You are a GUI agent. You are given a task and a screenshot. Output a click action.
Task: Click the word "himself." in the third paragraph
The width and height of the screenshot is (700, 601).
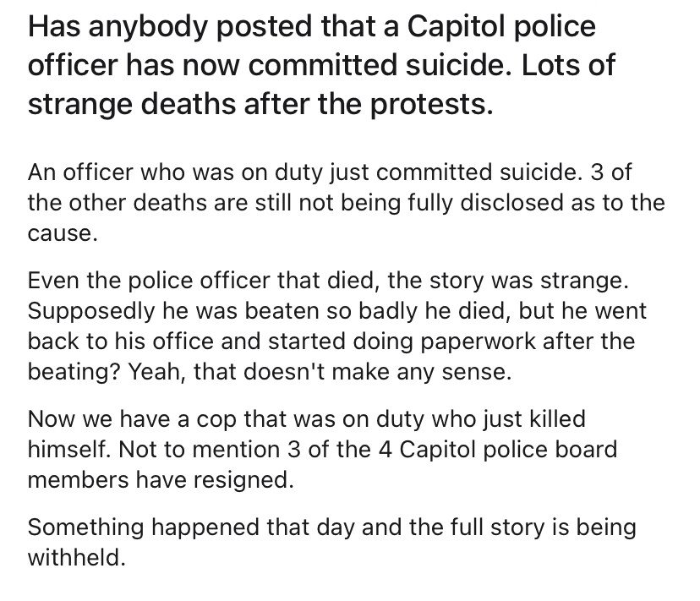click(x=68, y=449)
